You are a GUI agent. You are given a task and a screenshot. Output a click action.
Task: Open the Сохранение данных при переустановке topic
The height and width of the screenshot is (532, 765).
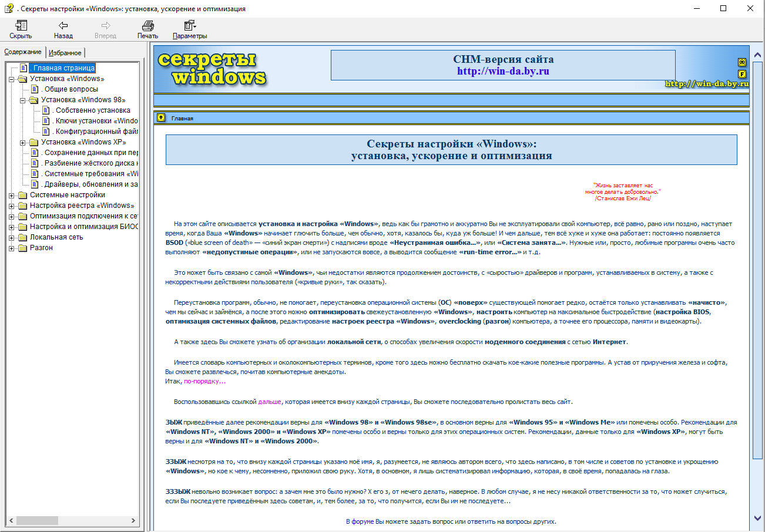point(89,153)
